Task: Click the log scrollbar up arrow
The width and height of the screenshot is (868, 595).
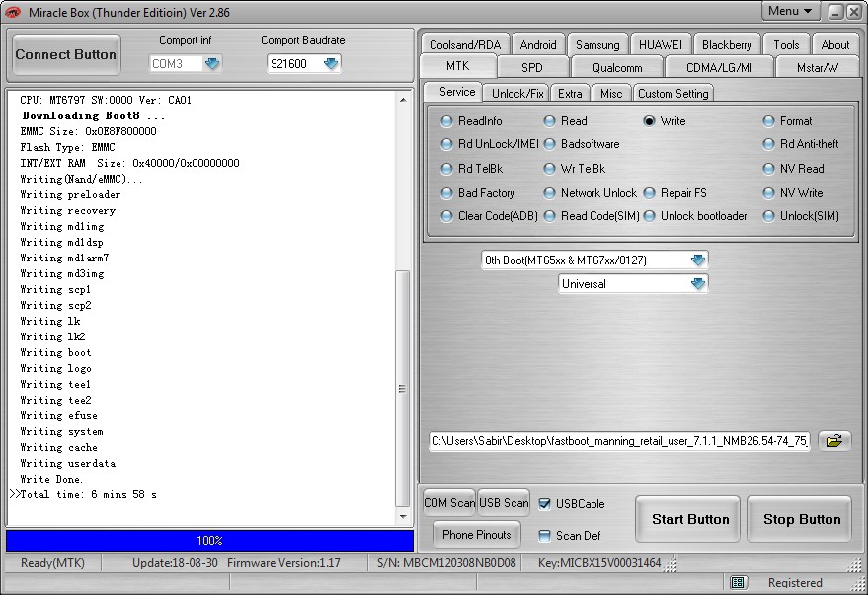Action: [x=403, y=100]
